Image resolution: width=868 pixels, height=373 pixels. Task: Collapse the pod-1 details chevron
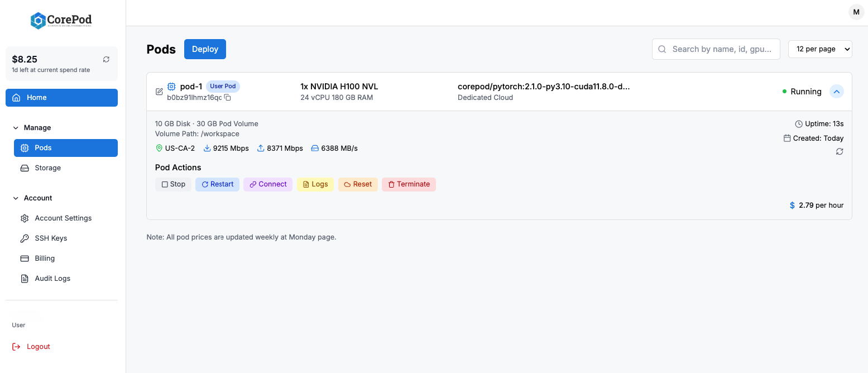836,92
